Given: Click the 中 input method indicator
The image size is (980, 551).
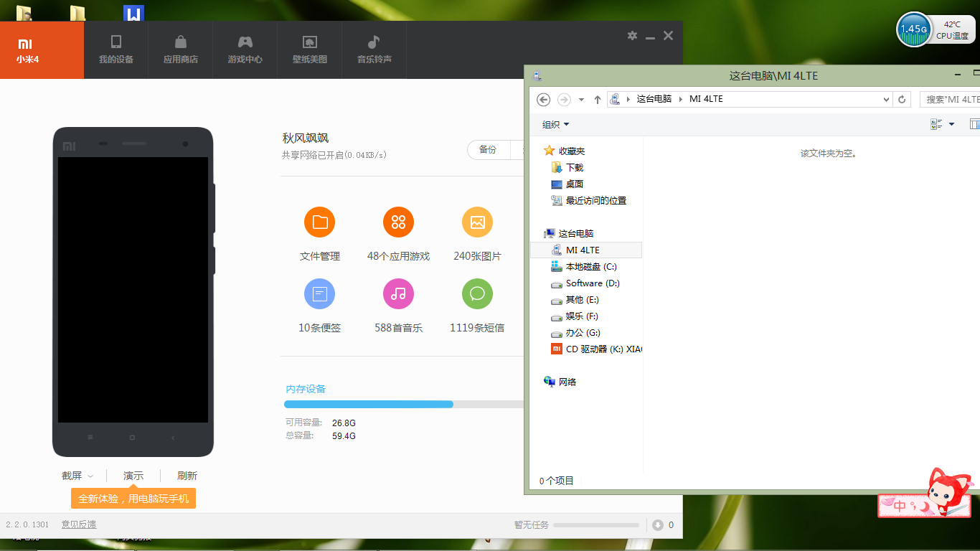Looking at the screenshot, I should (x=900, y=505).
